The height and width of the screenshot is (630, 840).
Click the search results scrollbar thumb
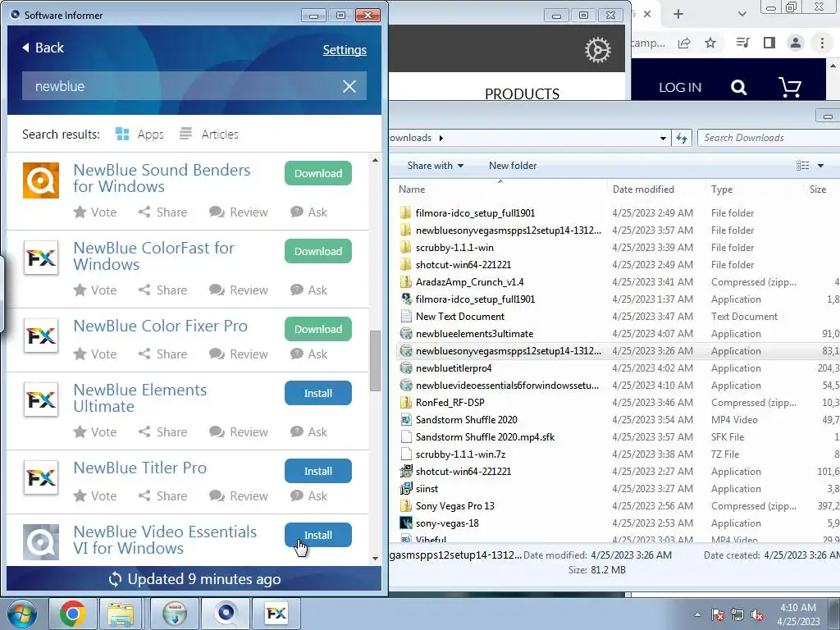click(375, 361)
